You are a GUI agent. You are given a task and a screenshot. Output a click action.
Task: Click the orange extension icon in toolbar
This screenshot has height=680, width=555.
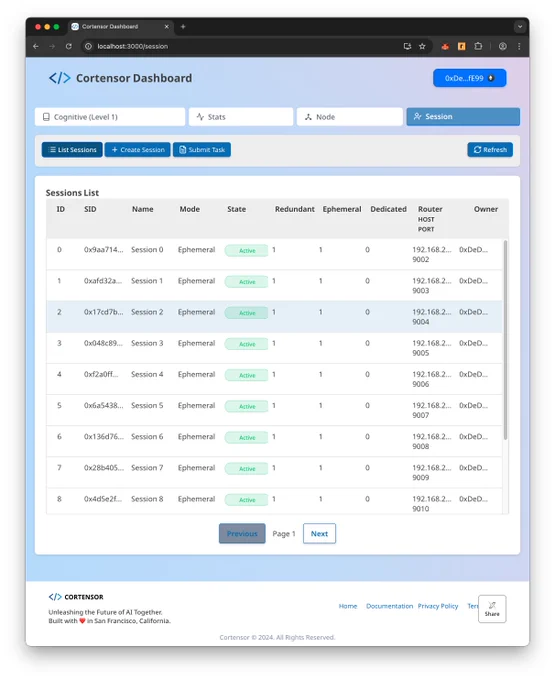tap(461, 46)
